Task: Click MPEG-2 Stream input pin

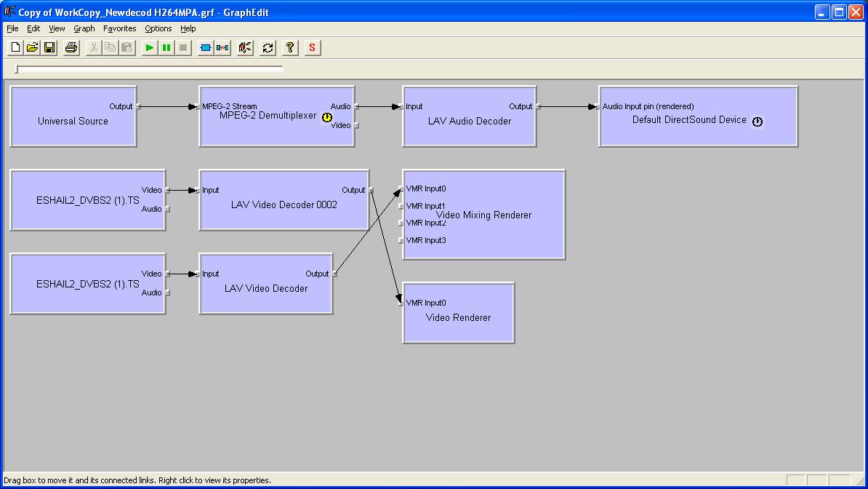Action: [x=197, y=106]
